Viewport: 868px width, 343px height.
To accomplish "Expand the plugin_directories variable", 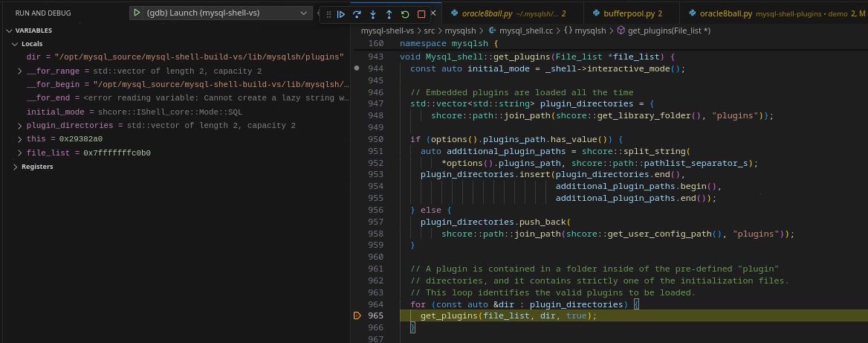I will click(20, 126).
